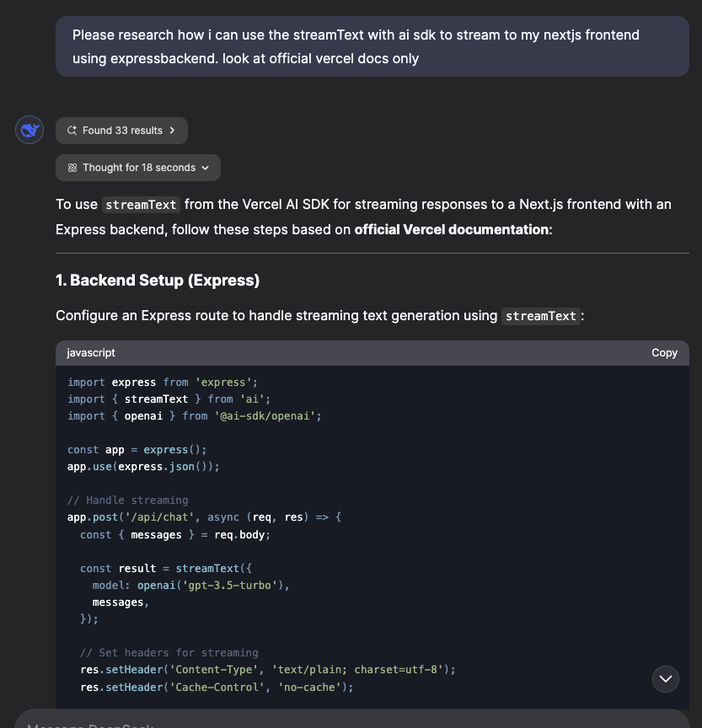Click the reasoning icon beside "Thought for 18 seconds"
The image size is (702, 728).
click(x=72, y=167)
